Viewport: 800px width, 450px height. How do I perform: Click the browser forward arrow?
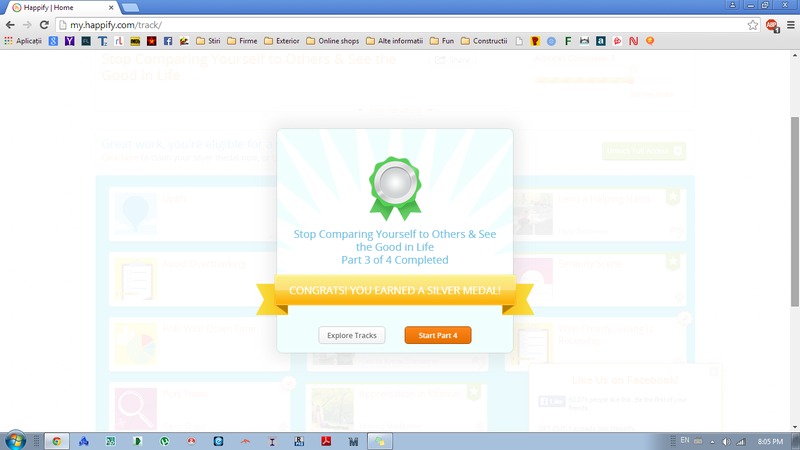(x=27, y=24)
